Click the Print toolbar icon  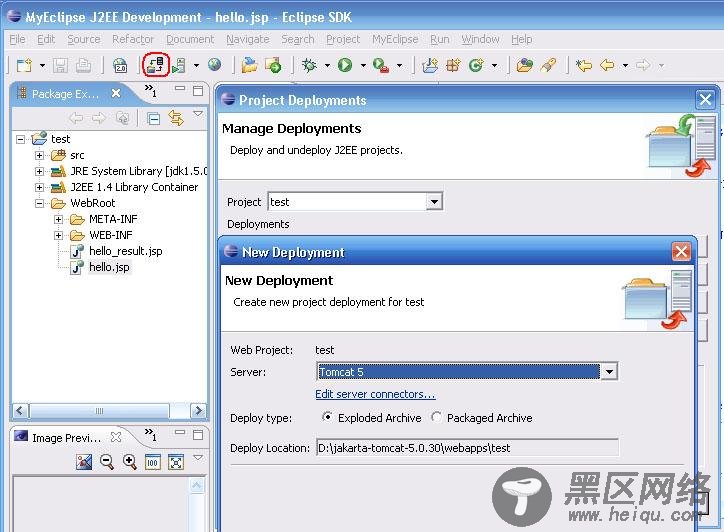click(84, 65)
